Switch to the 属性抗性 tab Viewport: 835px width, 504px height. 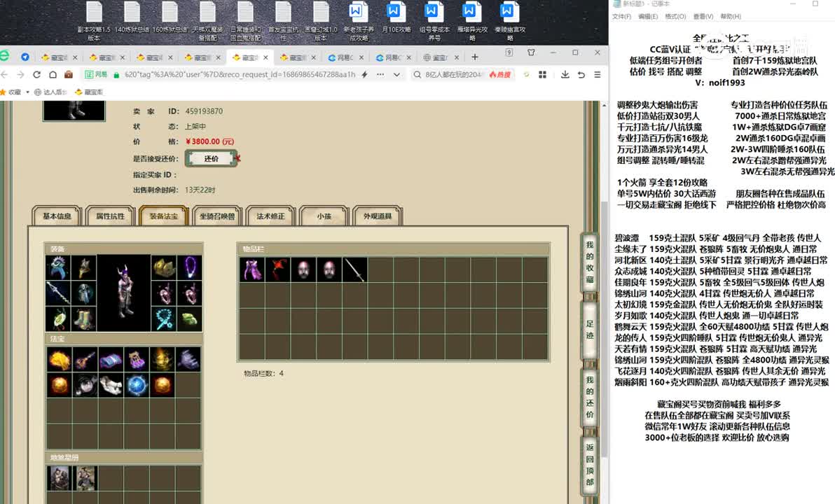110,216
